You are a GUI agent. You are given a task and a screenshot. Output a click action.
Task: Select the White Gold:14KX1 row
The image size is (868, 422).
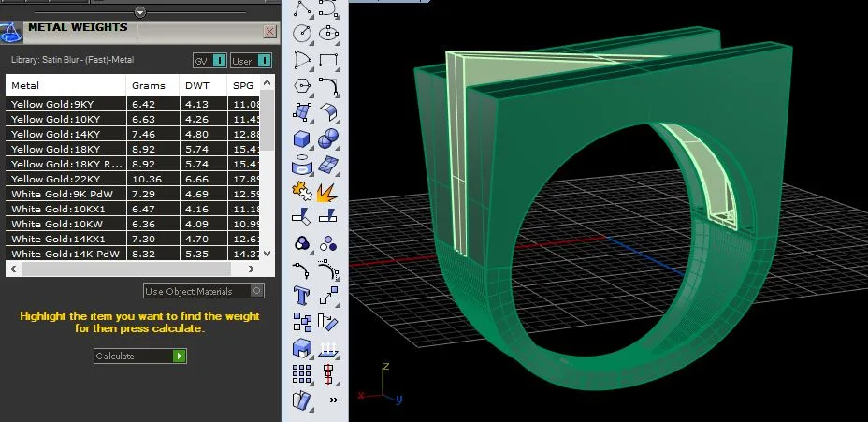click(133, 239)
